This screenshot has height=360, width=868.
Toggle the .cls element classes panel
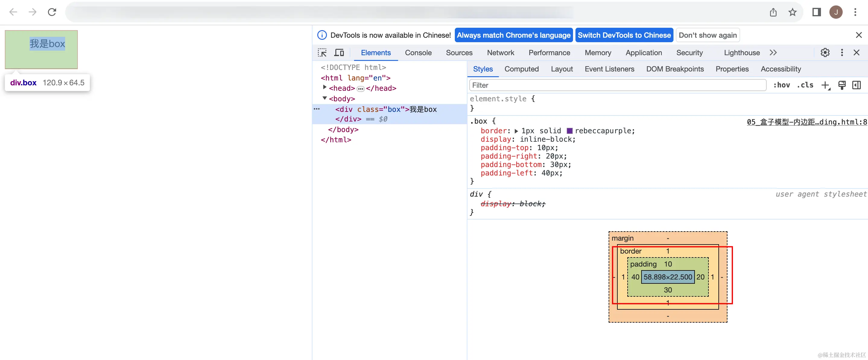pyautogui.click(x=805, y=85)
